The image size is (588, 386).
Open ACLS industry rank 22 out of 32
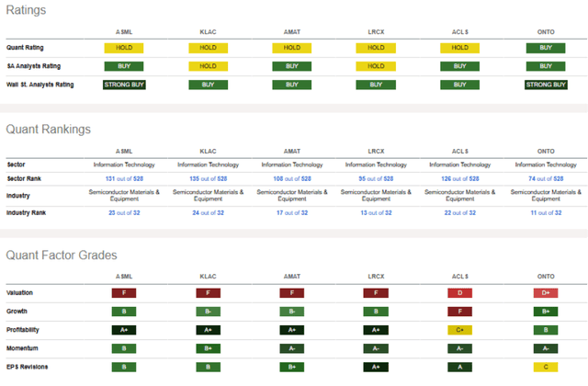(x=460, y=212)
